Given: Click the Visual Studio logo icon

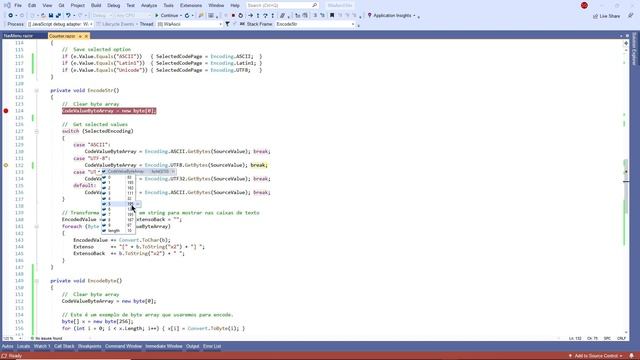Looking at the screenshot, I should point(7,5).
